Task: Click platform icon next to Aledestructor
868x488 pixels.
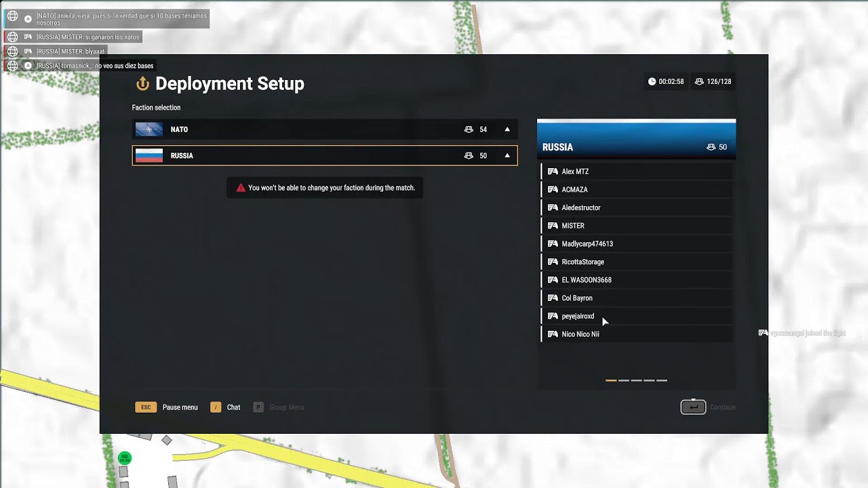Action: pos(553,208)
